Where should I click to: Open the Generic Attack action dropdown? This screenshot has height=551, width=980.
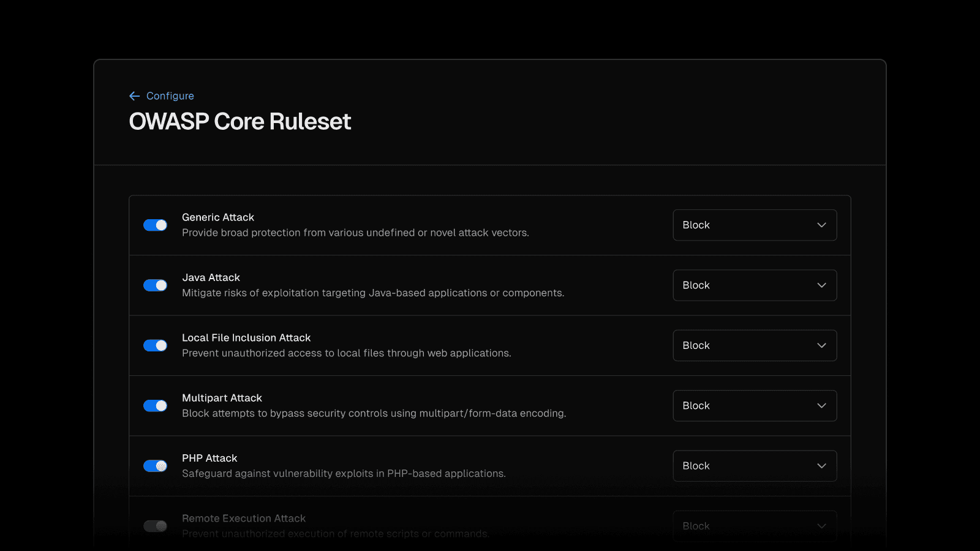754,225
